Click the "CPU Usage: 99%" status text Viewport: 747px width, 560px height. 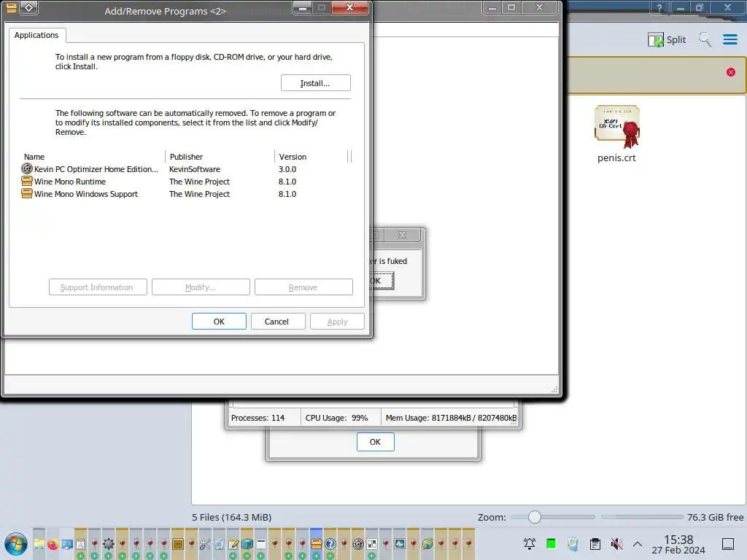coord(337,418)
